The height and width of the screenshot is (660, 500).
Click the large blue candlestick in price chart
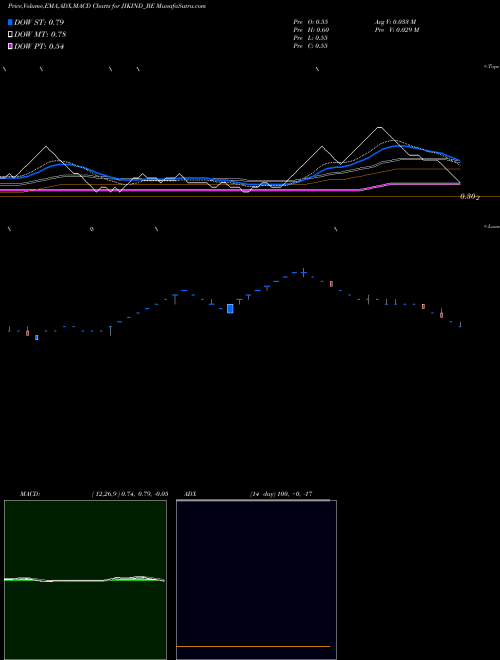click(x=230, y=309)
